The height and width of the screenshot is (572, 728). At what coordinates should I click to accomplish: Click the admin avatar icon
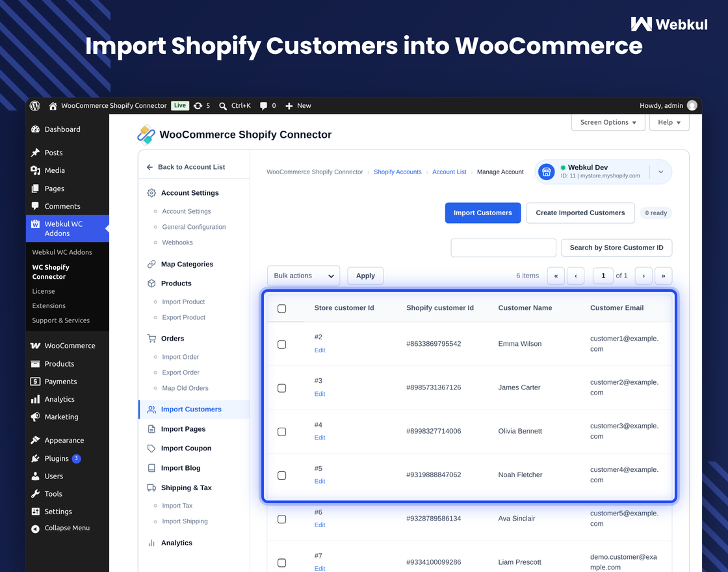[692, 105]
